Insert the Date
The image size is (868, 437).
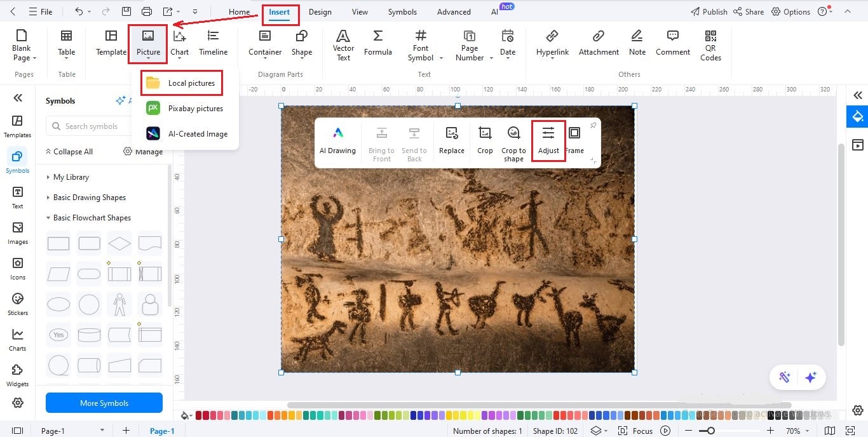click(508, 44)
